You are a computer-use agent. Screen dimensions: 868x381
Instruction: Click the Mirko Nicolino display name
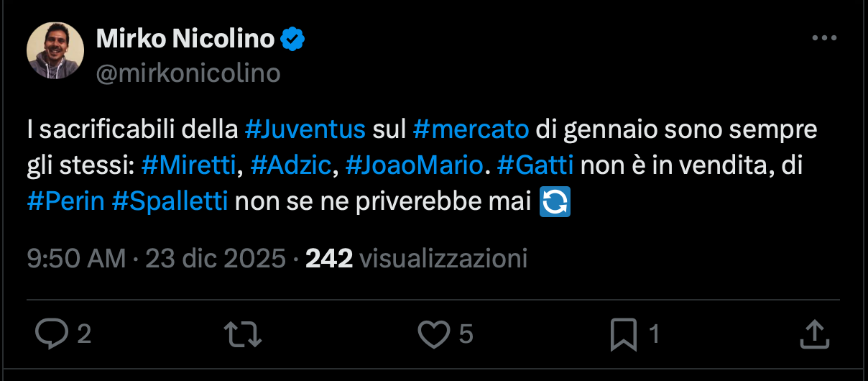185,40
